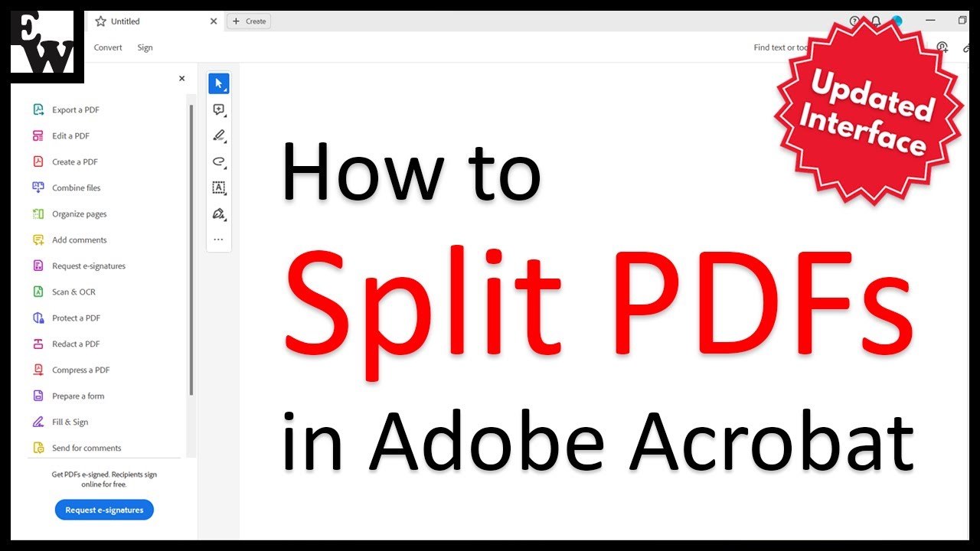This screenshot has height=551, width=980.
Task: Click the Compress a PDF icon
Action: (x=38, y=370)
